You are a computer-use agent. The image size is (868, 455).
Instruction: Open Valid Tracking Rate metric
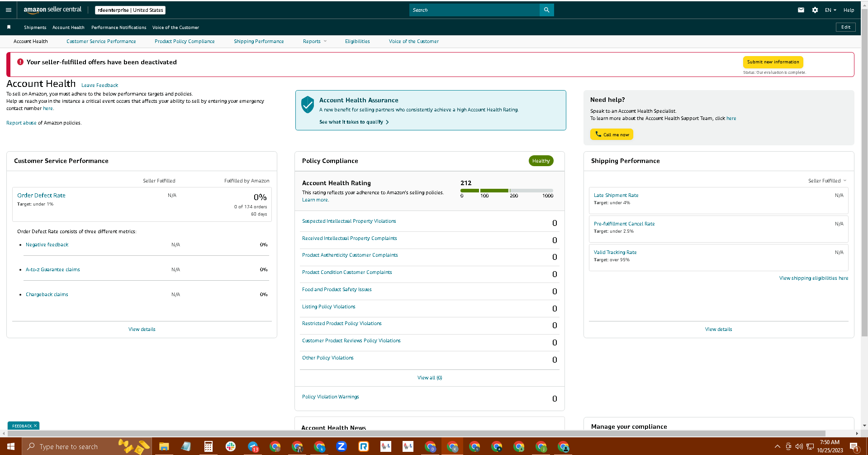tap(615, 252)
